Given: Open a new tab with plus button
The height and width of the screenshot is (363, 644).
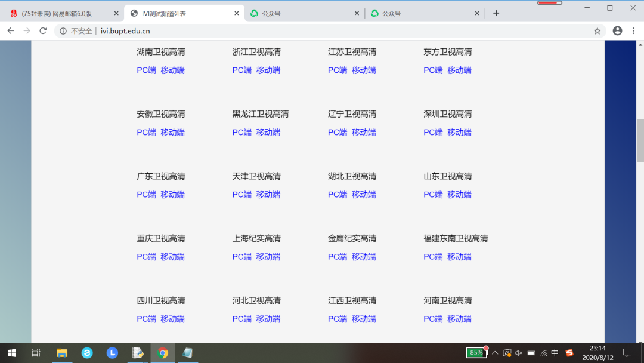Looking at the screenshot, I should coord(496,13).
